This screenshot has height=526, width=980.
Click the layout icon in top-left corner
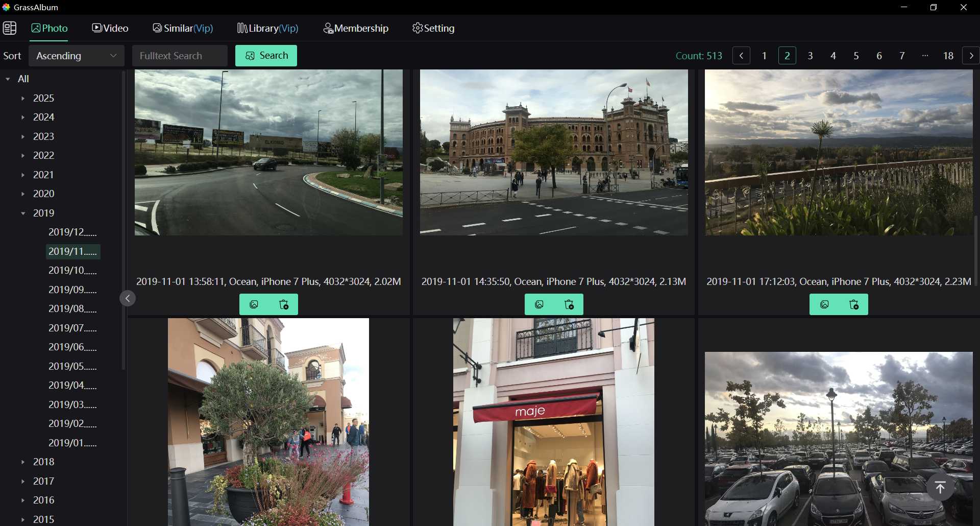10,28
